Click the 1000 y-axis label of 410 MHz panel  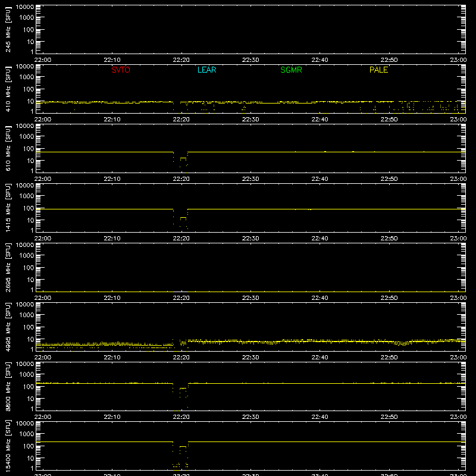pyautogui.click(x=27, y=77)
